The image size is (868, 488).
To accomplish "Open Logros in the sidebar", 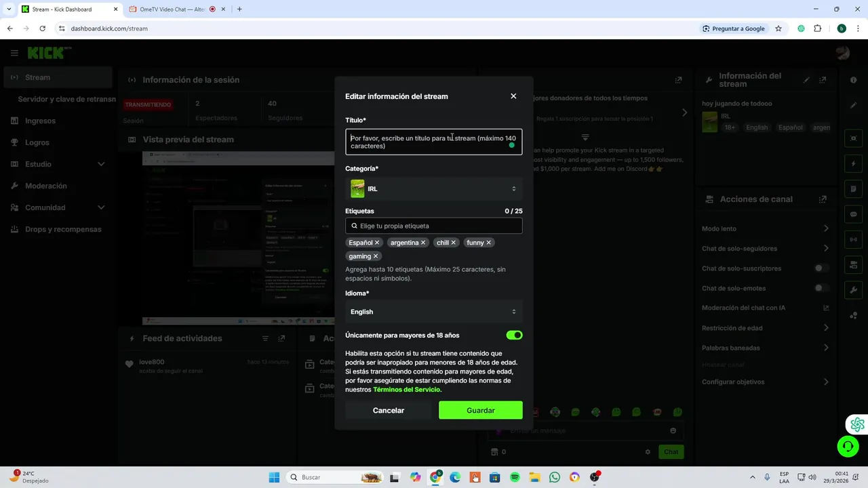I will [x=58, y=142].
